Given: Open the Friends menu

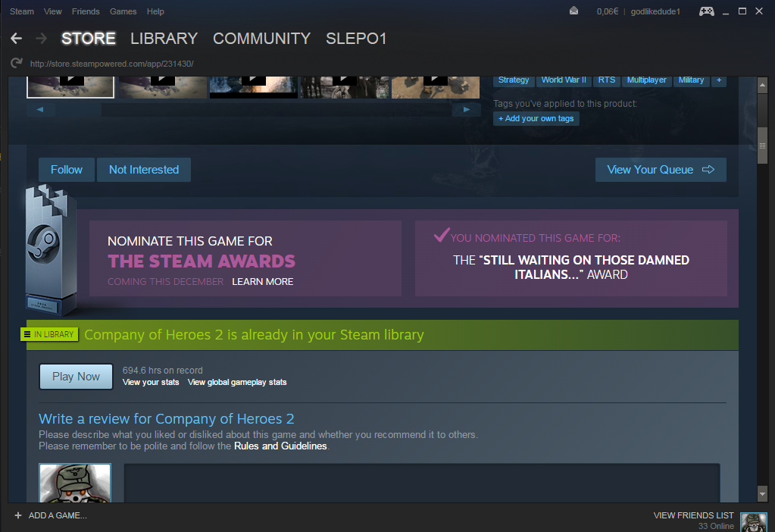Looking at the screenshot, I should click(86, 11).
